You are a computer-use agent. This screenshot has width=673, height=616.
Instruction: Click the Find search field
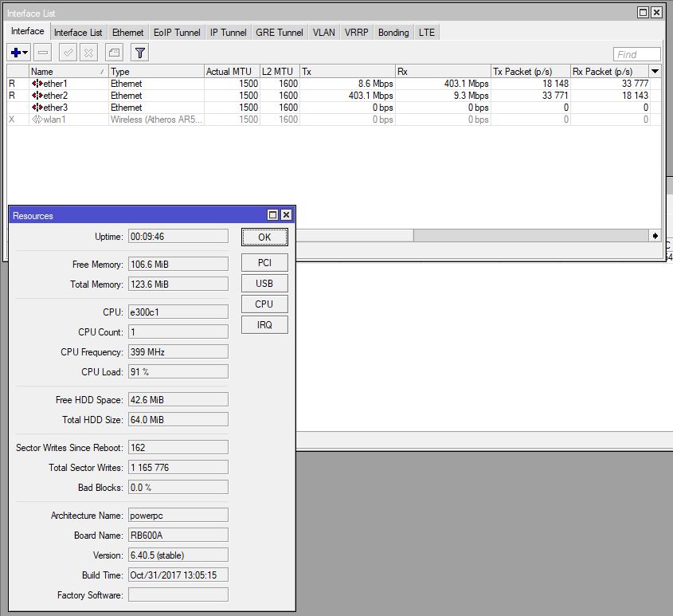tap(636, 54)
